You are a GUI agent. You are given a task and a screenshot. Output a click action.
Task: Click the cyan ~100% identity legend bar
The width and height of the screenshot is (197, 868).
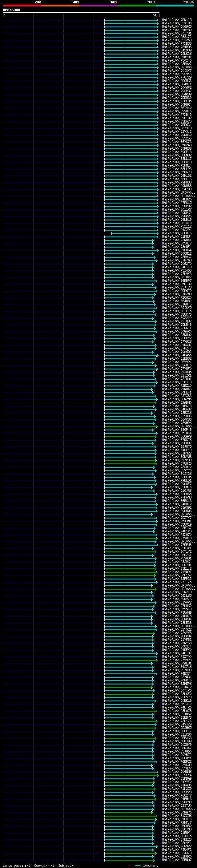(175, 6)
